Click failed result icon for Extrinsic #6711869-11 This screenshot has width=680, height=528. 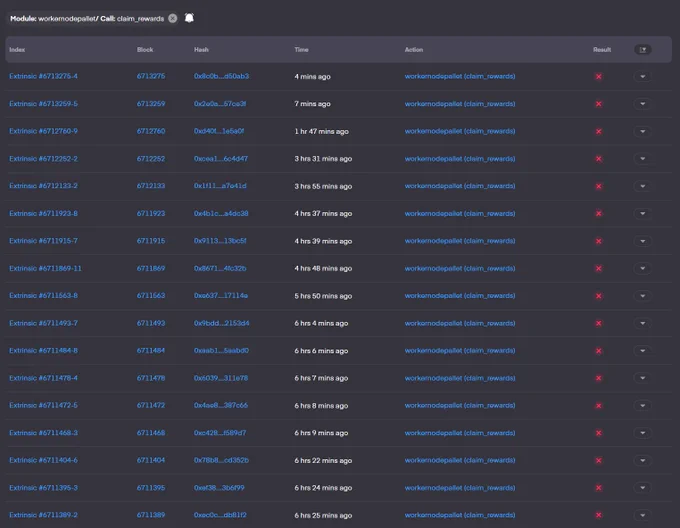[598, 269]
